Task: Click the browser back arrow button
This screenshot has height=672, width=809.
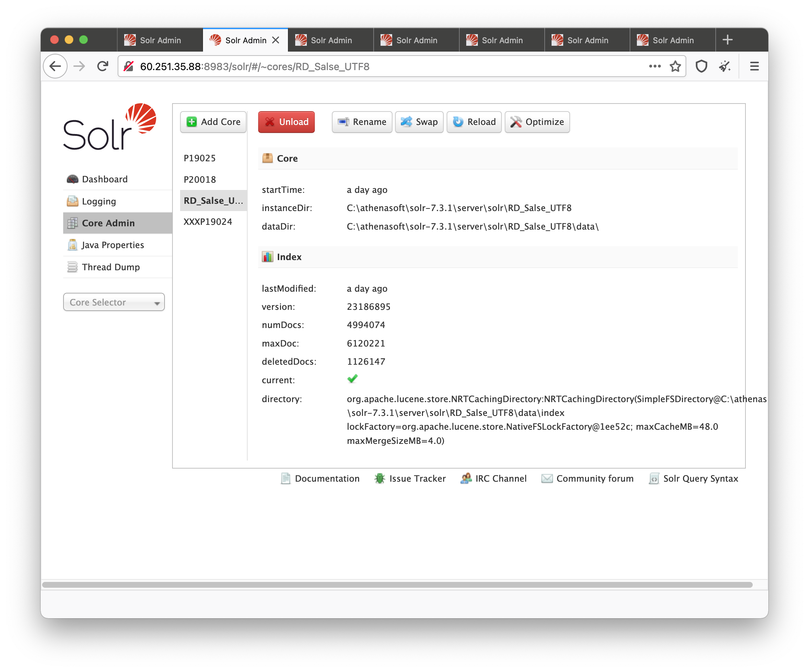Action: tap(56, 66)
